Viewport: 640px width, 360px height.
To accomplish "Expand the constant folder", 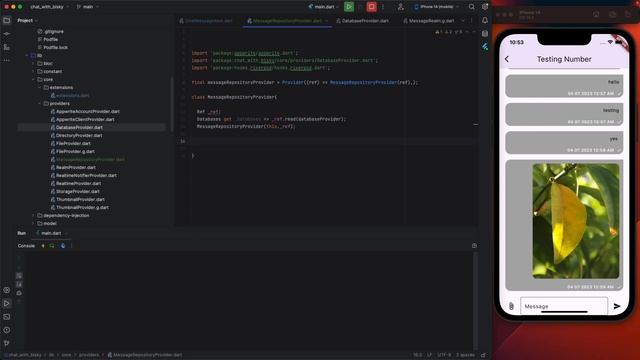I will 33,71.
